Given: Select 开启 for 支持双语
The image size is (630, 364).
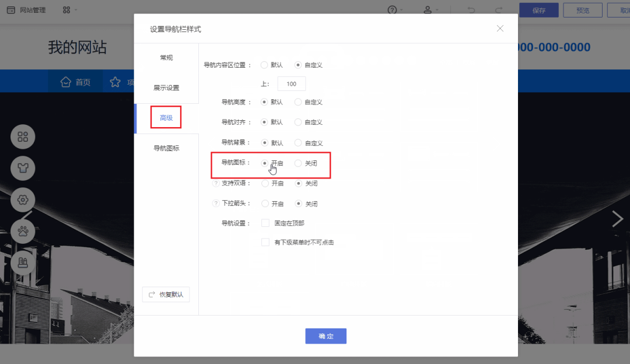Looking at the screenshot, I should (x=265, y=183).
